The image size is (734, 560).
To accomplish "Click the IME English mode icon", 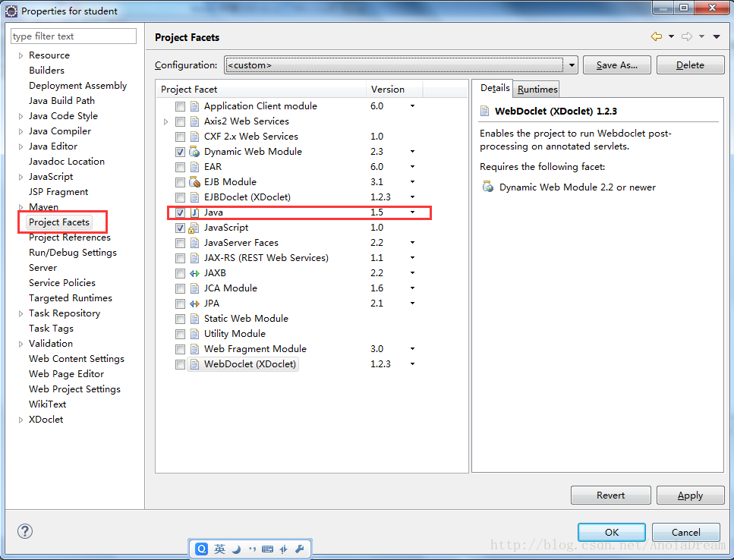I will tap(219, 549).
